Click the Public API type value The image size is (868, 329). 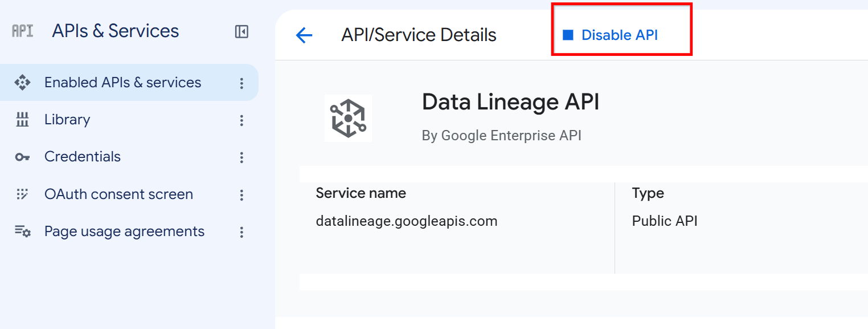point(665,221)
